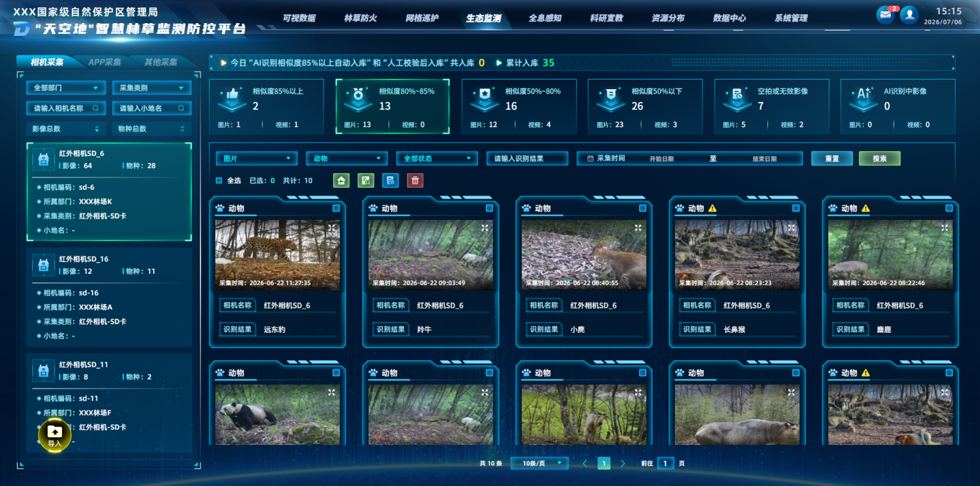This screenshot has width=980, height=486.
Task: Open the 远东豹 leopard thumbnail
Action: tap(278, 255)
